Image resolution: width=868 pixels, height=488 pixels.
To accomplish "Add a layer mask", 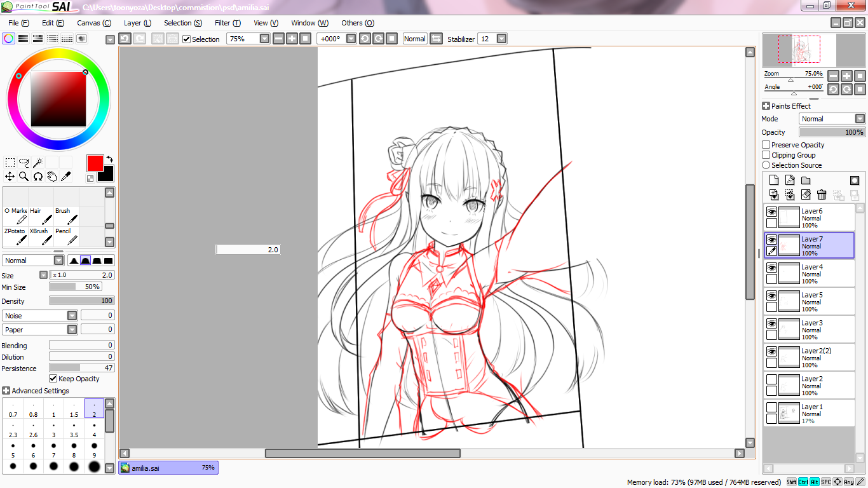I will [855, 180].
